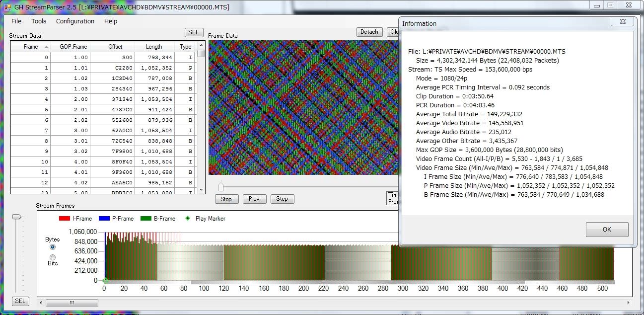The image size is (644, 315).
Task: Click the red I-Frame legend swatch
Action: click(x=65, y=219)
